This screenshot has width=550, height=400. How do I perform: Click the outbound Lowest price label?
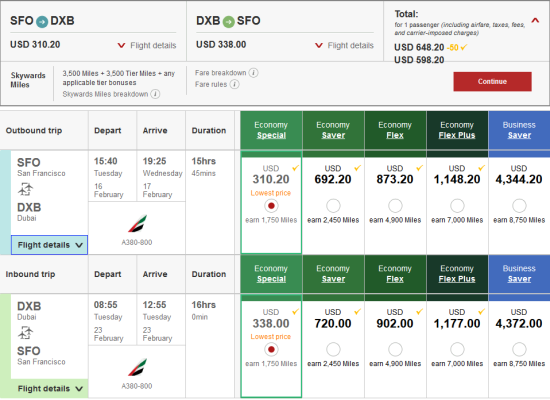click(x=270, y=193)
